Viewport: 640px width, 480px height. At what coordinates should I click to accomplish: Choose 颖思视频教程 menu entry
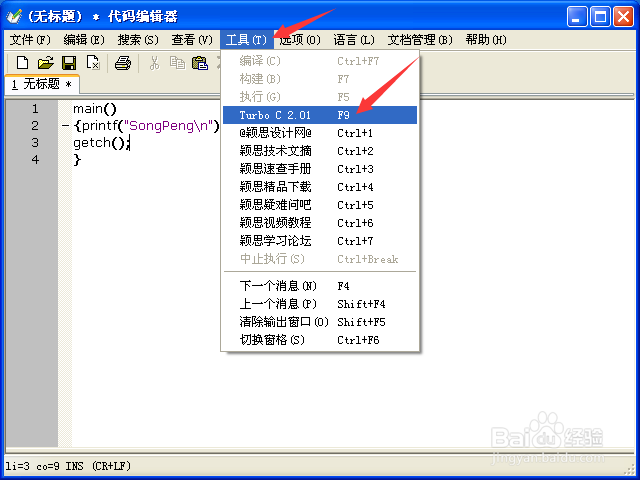320,223
